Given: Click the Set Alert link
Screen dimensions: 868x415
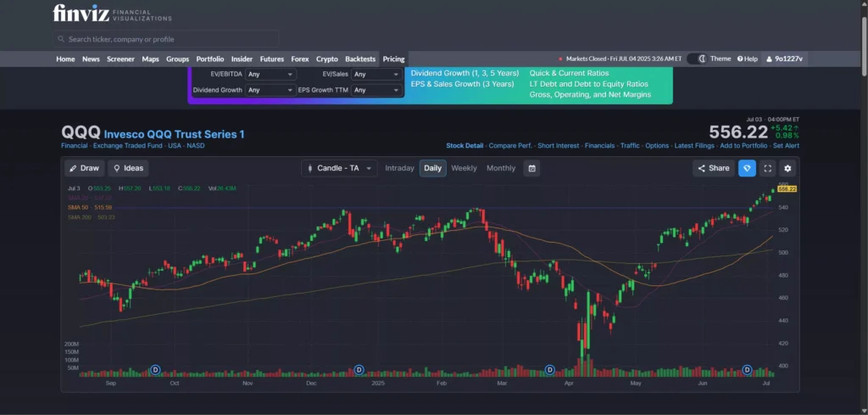Looking at the screenshot, I should pyautogui.click(x=786, y=146).
